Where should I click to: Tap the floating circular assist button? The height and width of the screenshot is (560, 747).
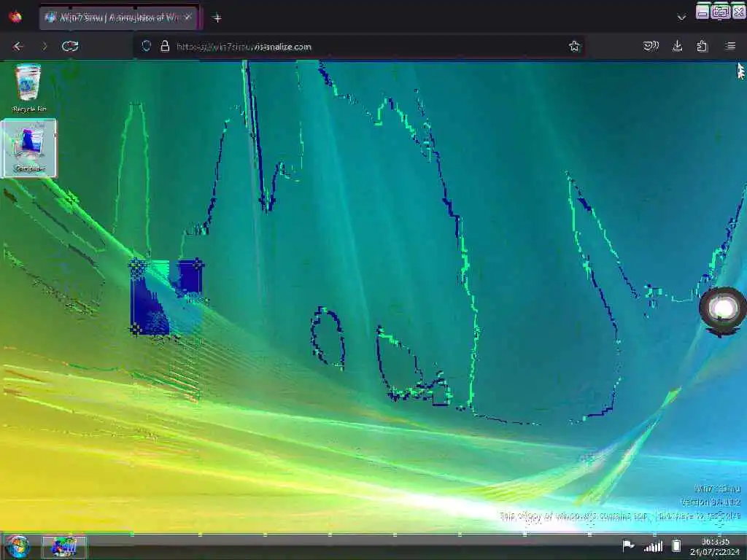tap(723, 309)
